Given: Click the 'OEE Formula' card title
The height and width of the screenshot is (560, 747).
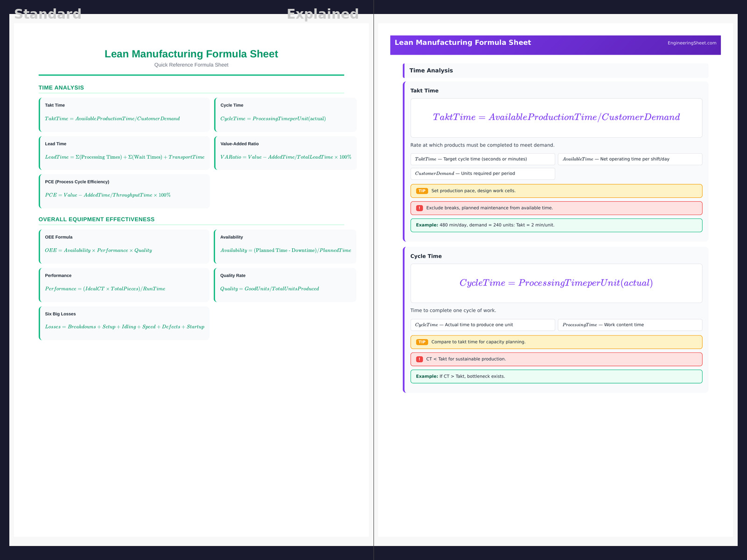Looking at the screenshot, I should point(59,238).
